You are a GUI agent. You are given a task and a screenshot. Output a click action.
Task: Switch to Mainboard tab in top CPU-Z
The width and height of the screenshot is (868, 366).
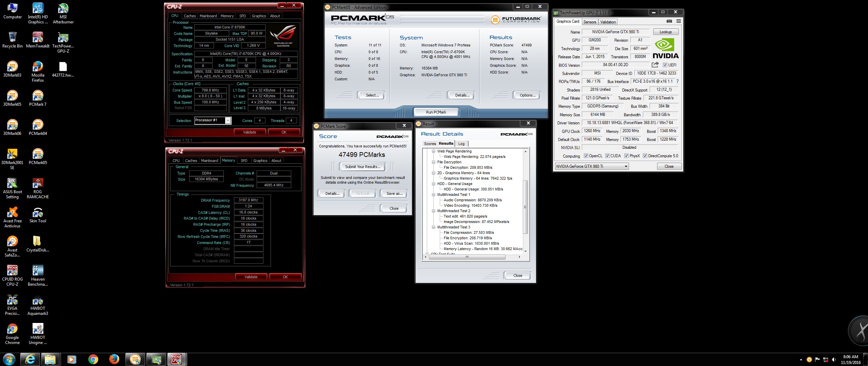pos(208,16)
